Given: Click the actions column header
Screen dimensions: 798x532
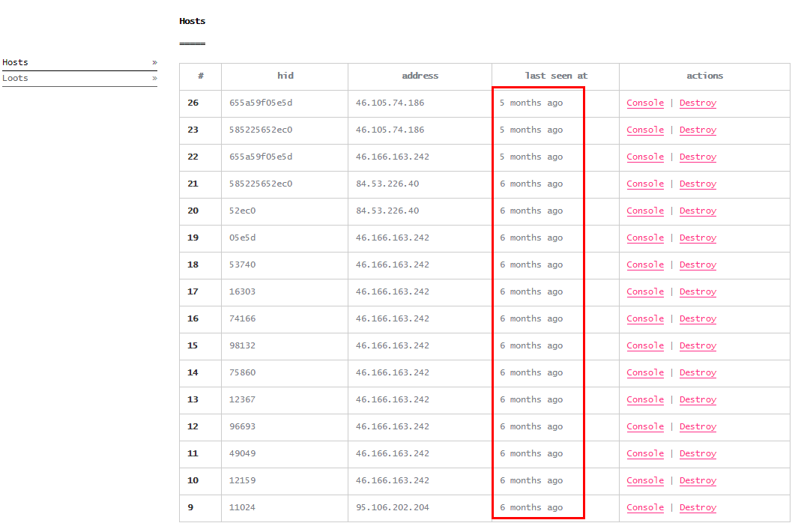Looking at the screenshot, I should click(x=704, y=76).
